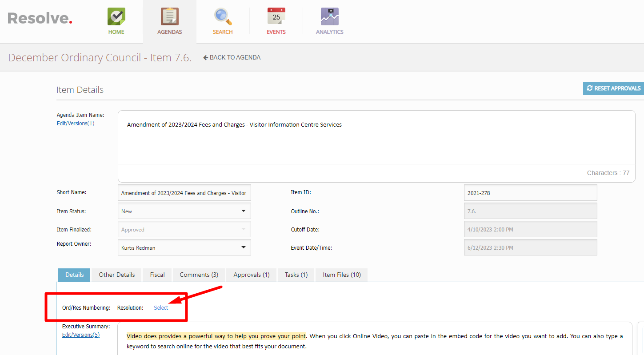Click the 'Outline No.:' label
The width and height of the screenshot is (644, 355).
point(305,211)
